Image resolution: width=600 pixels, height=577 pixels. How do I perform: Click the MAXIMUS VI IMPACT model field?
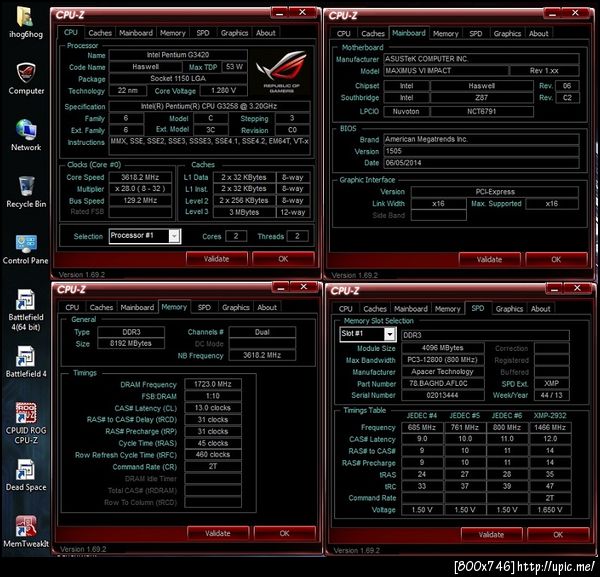446,71
